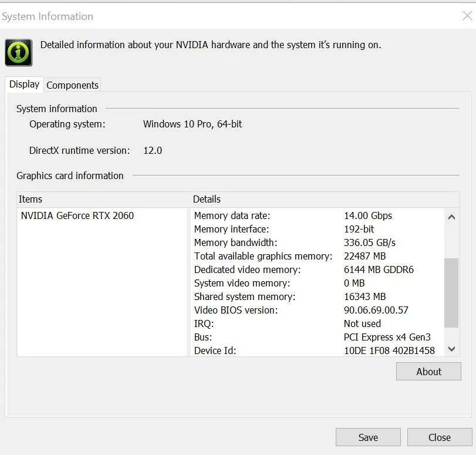Screen dimensions: 476x455
Task: Click the Windows 10 Pro, 64-bit text
Action: [x=193, y=124]
